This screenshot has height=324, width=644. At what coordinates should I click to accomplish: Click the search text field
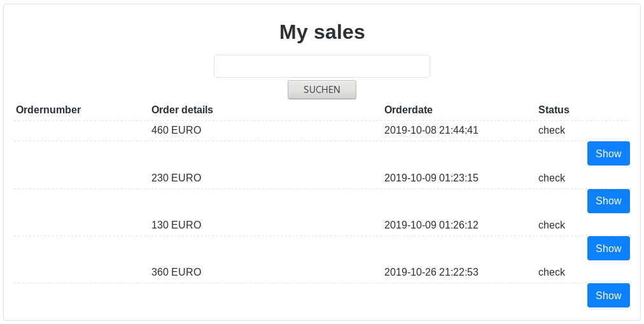click(x=321, y=66)
